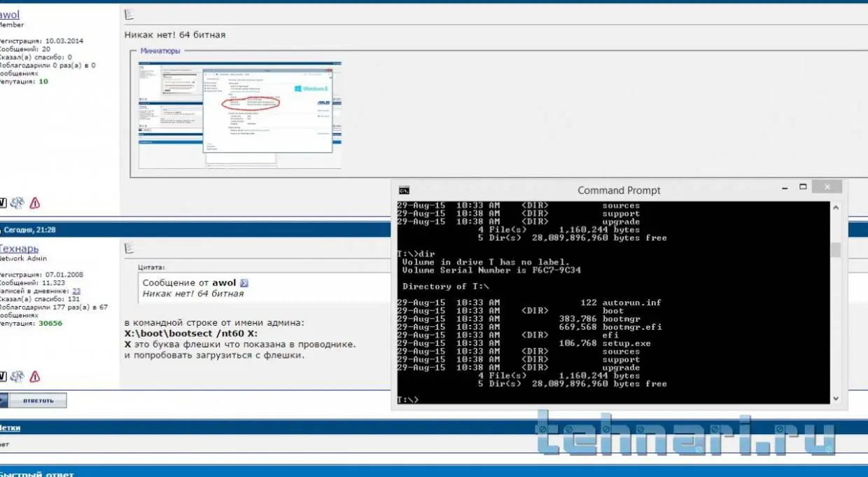Close the Command Prompt window
The image size is (868, 477).
pos(828,187)
